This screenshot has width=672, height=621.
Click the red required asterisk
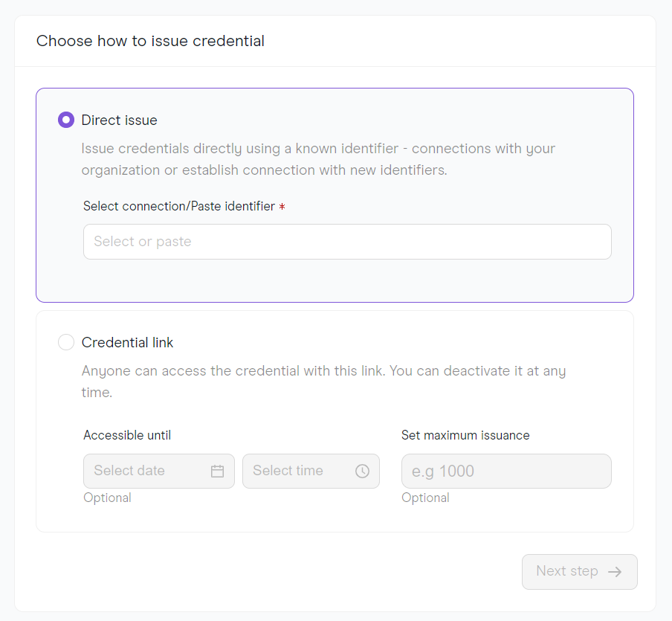coord(282,207)
